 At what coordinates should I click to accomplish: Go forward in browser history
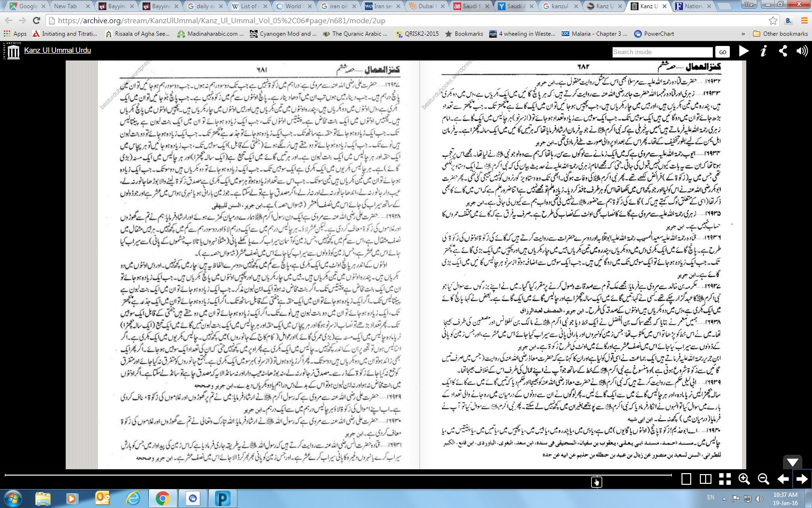pos(22,21)
